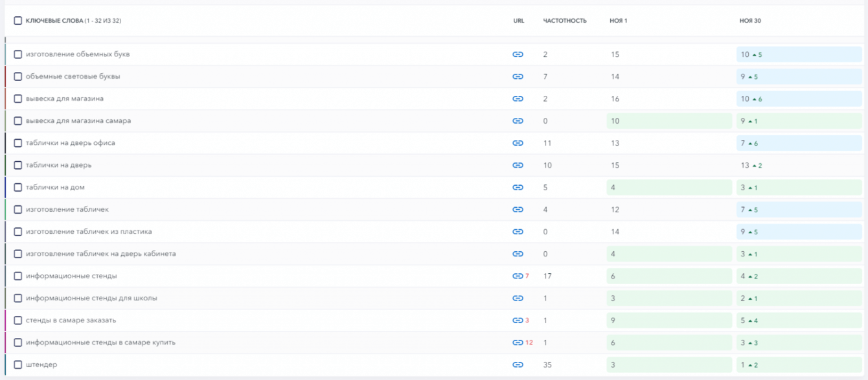Click the 'Ноя 1' column header
Image resolution: width=868 pixels, height=380 pixels.
click(618, 21)
